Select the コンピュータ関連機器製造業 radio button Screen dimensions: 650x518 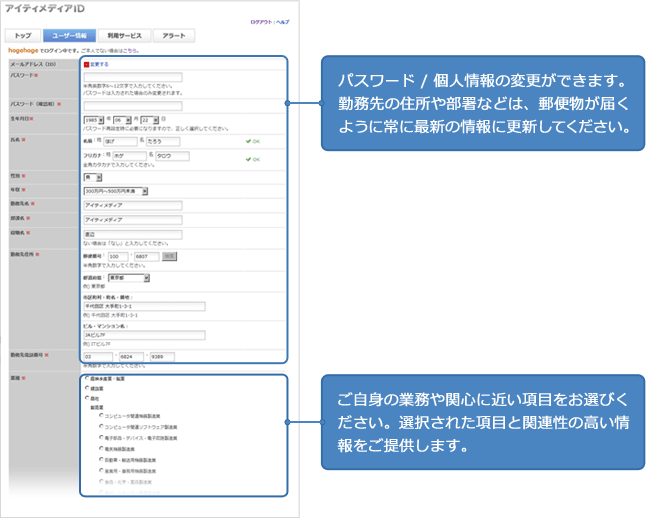pos(101,415)
